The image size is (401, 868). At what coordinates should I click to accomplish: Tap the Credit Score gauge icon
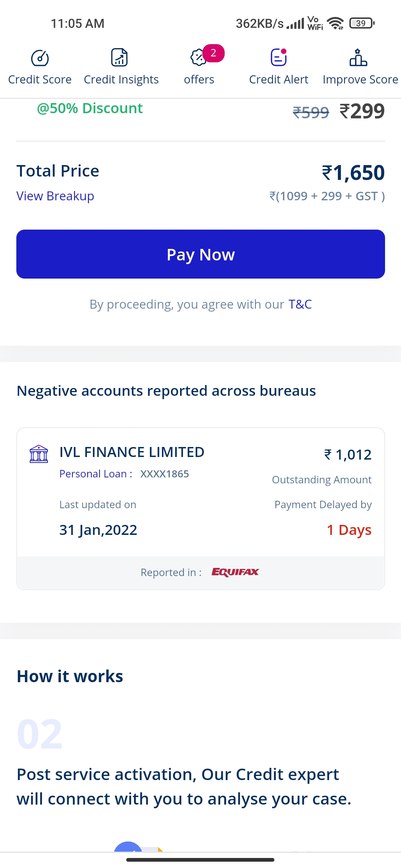(40, 58)
